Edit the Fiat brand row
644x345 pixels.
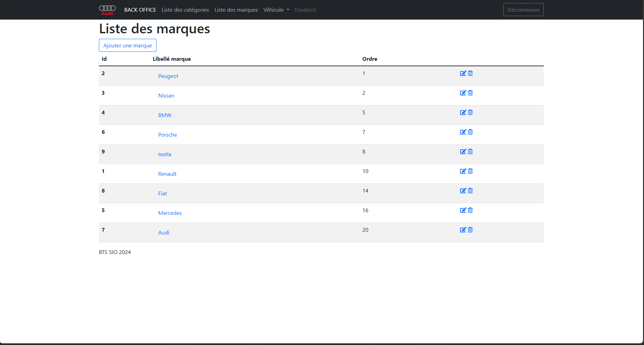(463, 191)
